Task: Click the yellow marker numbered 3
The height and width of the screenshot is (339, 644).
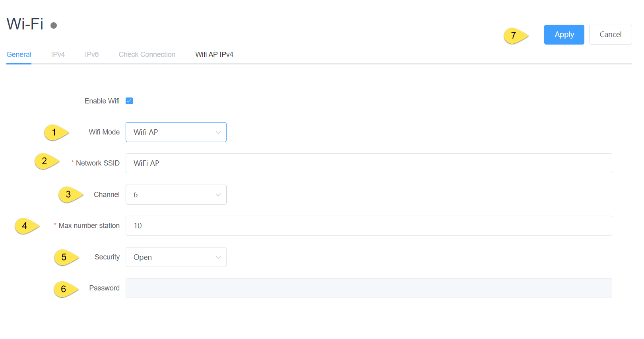Action: (x=69, y=195)
